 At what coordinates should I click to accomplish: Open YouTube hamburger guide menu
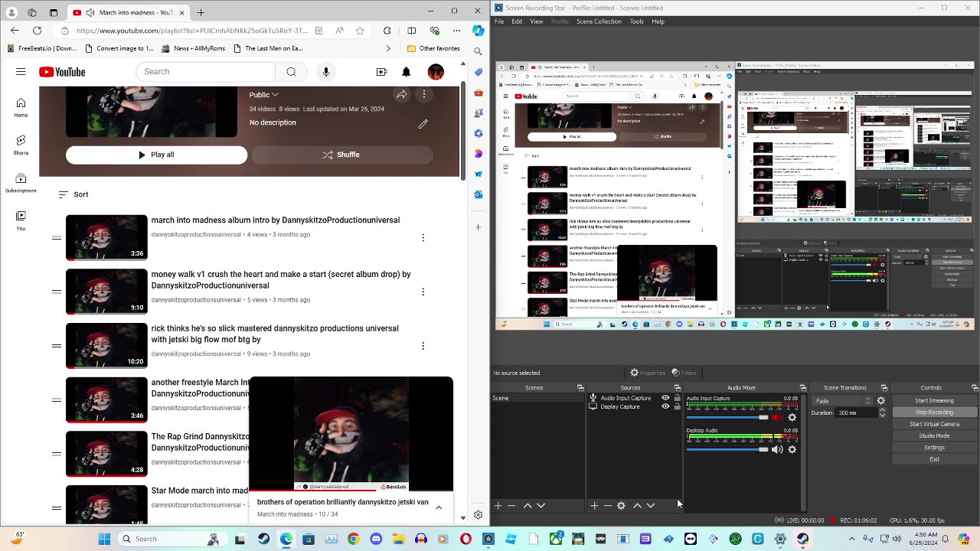coord(21,72)
